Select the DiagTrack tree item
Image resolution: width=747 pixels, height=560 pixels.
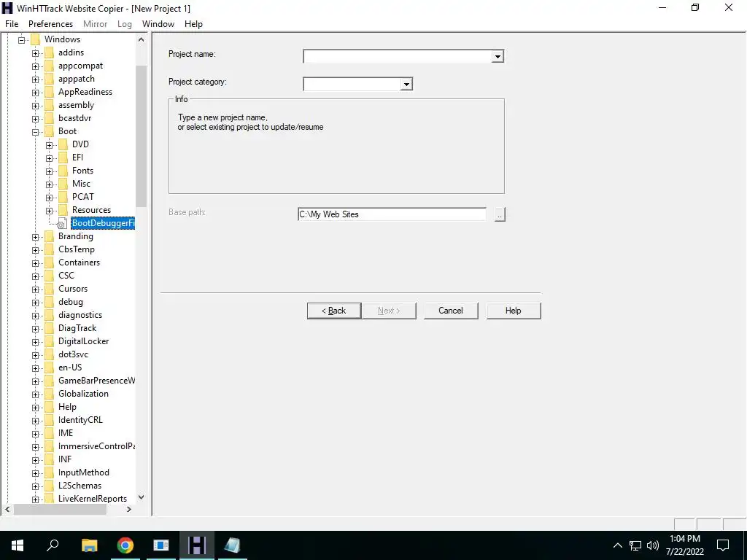click(x=77, y=328)
